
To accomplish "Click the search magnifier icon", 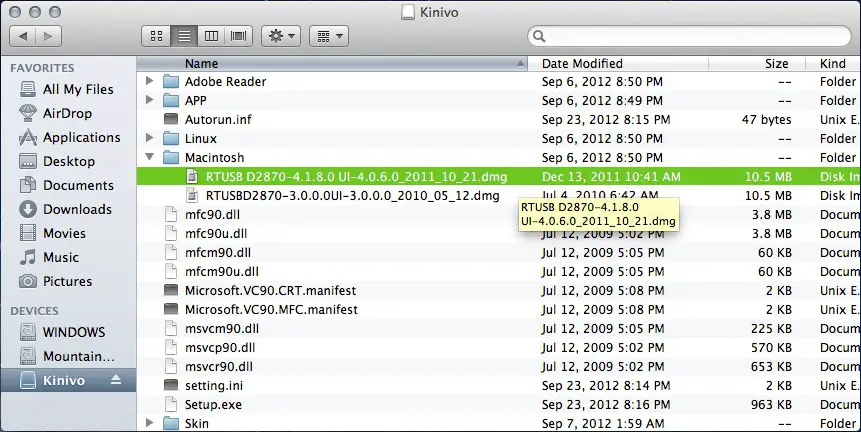I will click(x=539, y=36).
